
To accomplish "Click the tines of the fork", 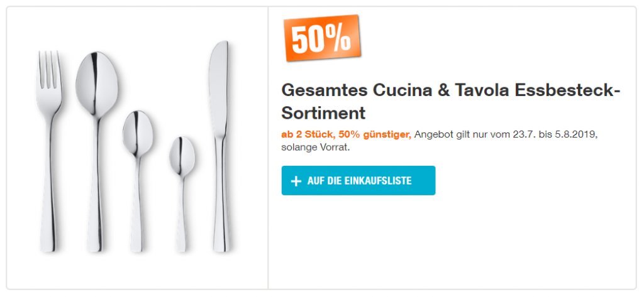I will tap(48, 69).
